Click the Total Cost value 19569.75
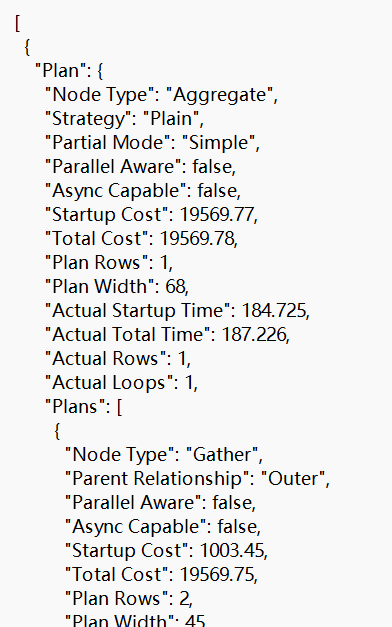The height and width of the screenshot is (627, 392). pos(216,575)
